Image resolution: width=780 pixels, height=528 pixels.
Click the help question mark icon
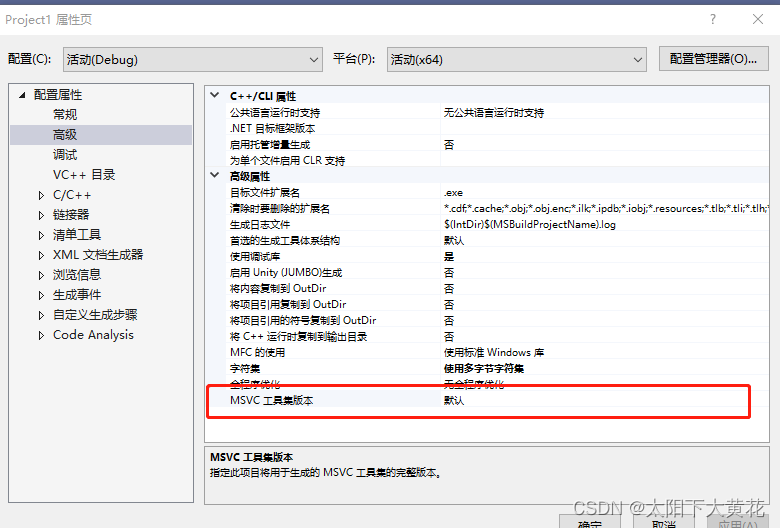[x=713, y=19]
